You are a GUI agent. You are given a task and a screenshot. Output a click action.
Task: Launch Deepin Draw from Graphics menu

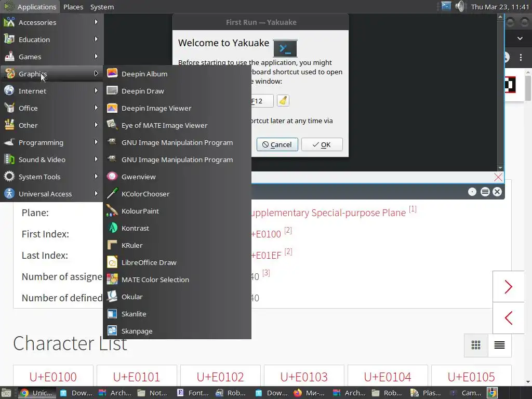[x=177, y=91]
